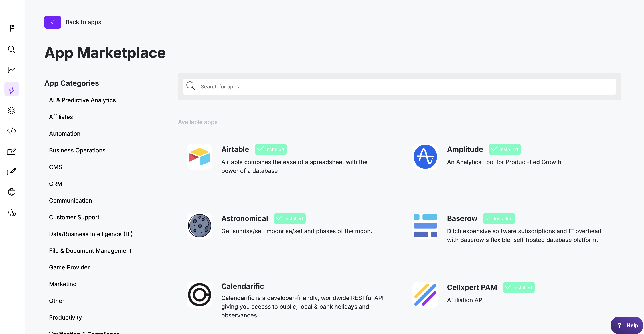Open the Calendarific app title
The image size is (644, 334).
[x=242, y=286]
